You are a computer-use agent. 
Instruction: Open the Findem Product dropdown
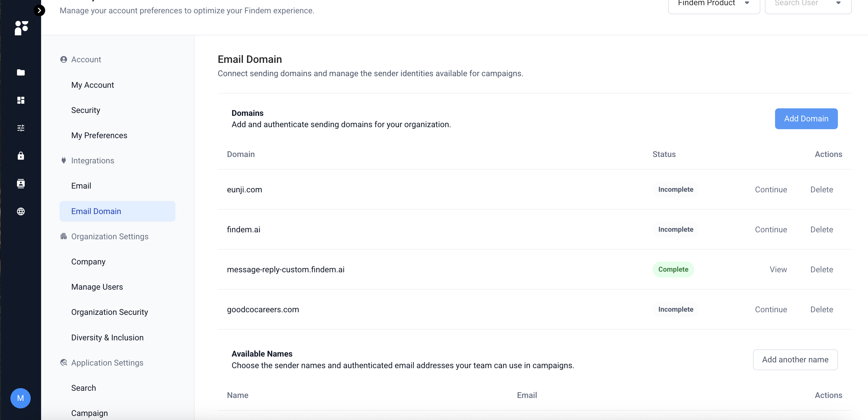pos(714,4)
